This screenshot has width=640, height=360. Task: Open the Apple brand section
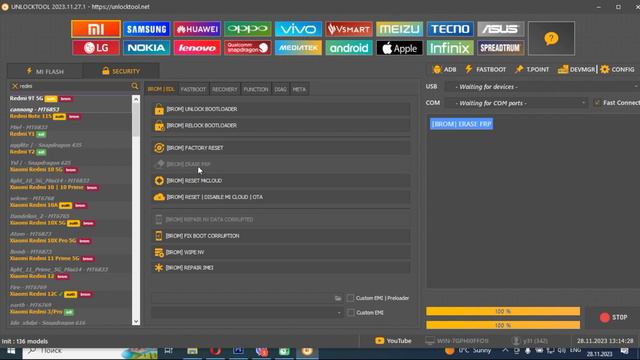pos(400,48)
